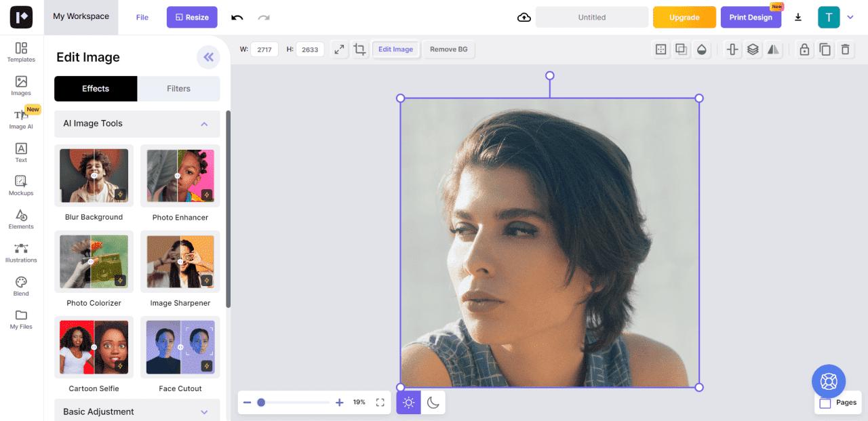Click the layer order stack icon

point(753,49)
